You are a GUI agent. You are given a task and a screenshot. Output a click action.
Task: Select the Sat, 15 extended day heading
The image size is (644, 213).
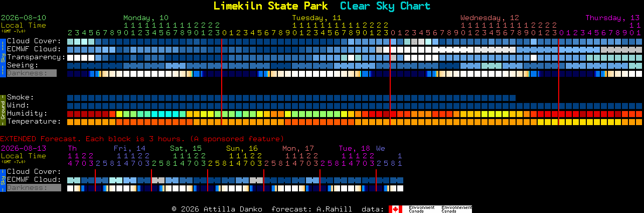pyautogui.click(x=186, y=148)
